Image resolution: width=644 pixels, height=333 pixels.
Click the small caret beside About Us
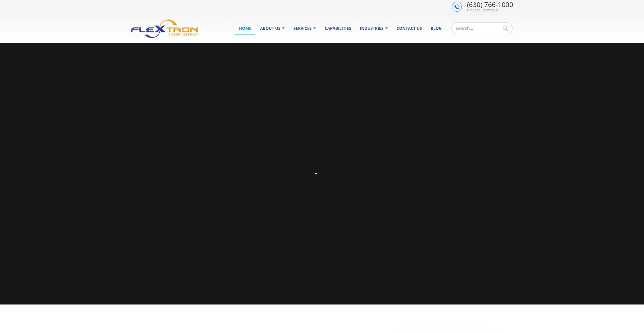click(x=283, y=29)
